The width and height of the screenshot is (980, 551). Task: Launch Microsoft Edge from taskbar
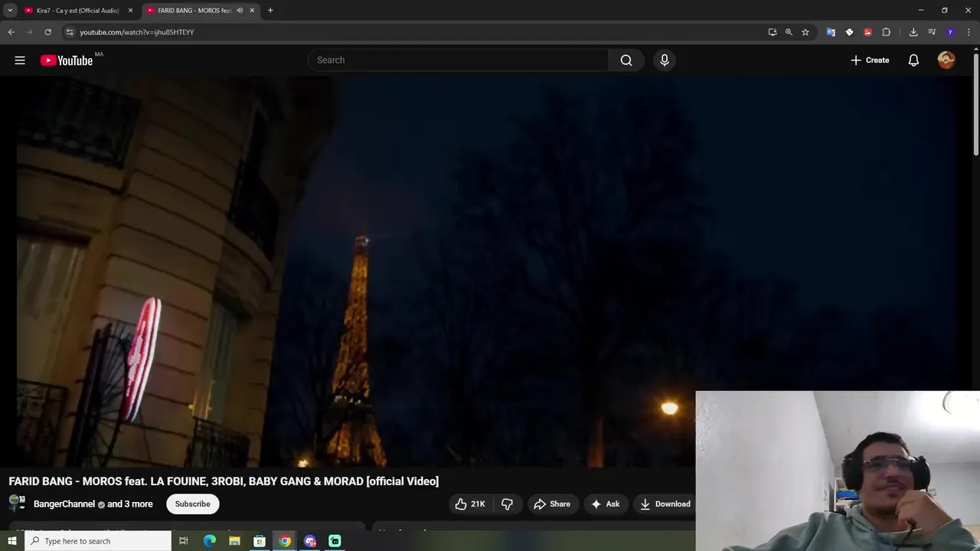point(209,541)
